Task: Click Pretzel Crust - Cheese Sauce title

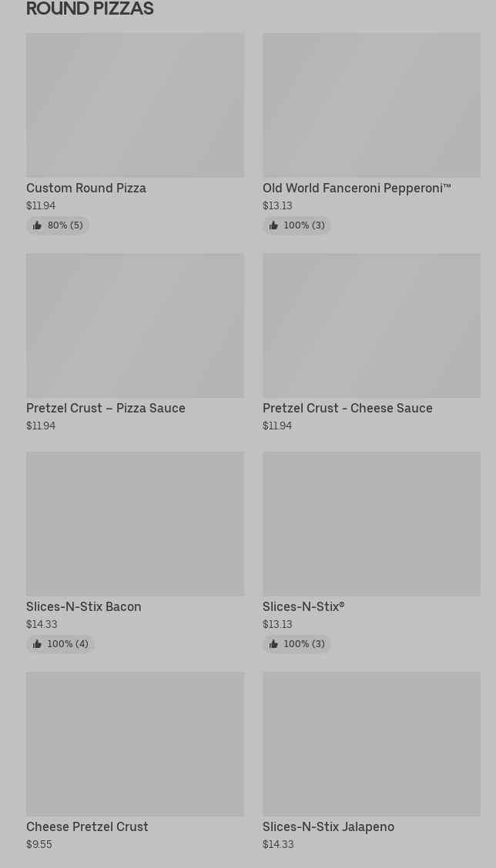Action: pyautogui.click(x=347, y=408)
